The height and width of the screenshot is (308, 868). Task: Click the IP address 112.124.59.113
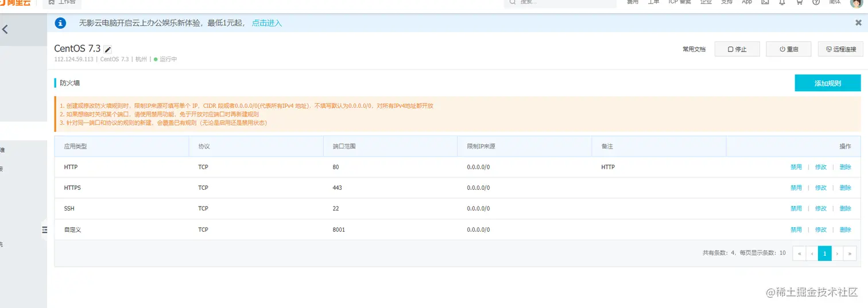tap(74, 59)
